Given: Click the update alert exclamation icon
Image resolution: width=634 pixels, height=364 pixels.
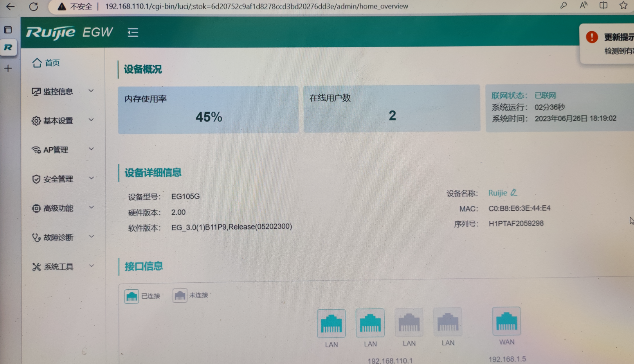Looking at the screenshot, I should 592,37.
